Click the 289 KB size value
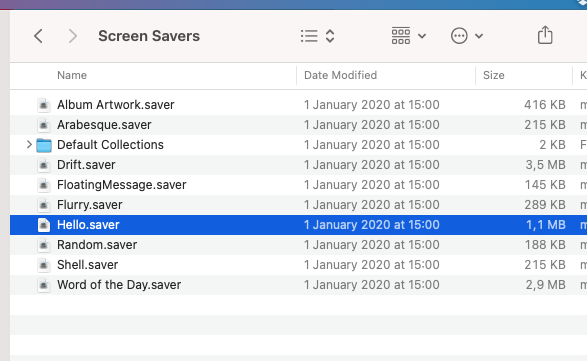 tap(545, 205)
